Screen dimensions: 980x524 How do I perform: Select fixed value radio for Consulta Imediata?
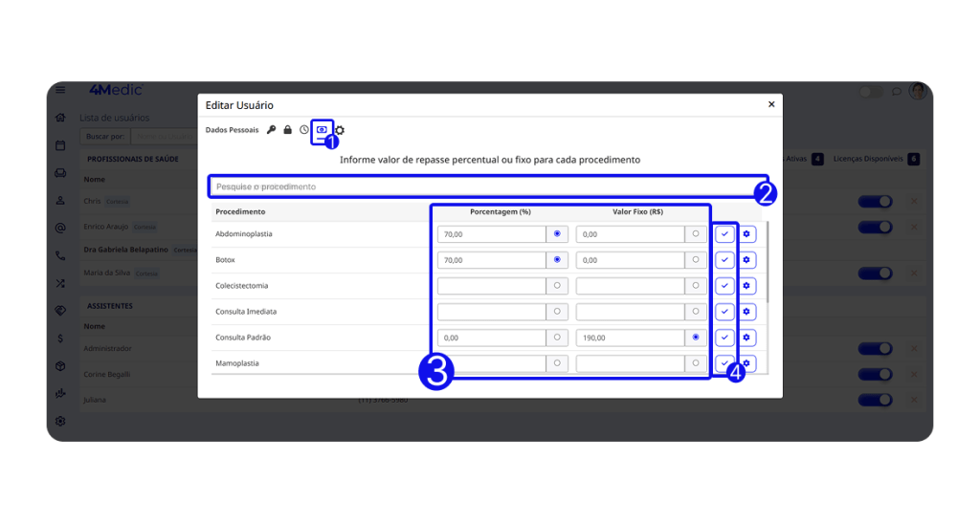[696, 312]
